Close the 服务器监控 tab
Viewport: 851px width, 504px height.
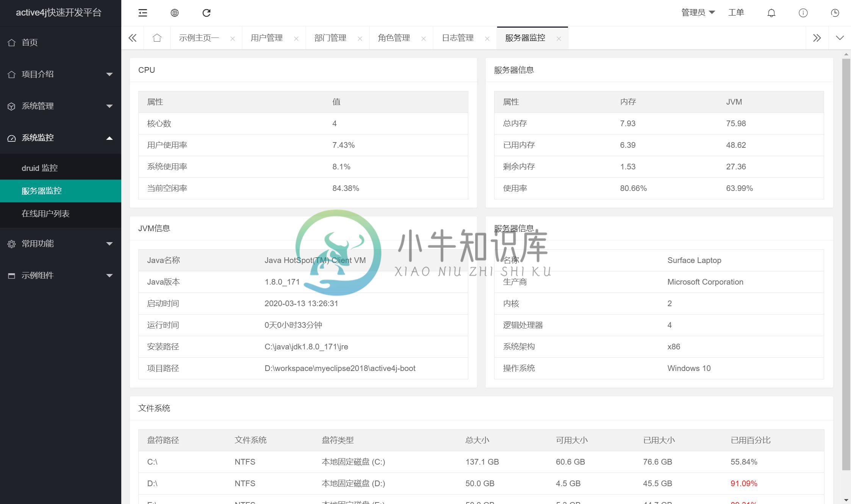pyautogui.click(x=558, y=39)
